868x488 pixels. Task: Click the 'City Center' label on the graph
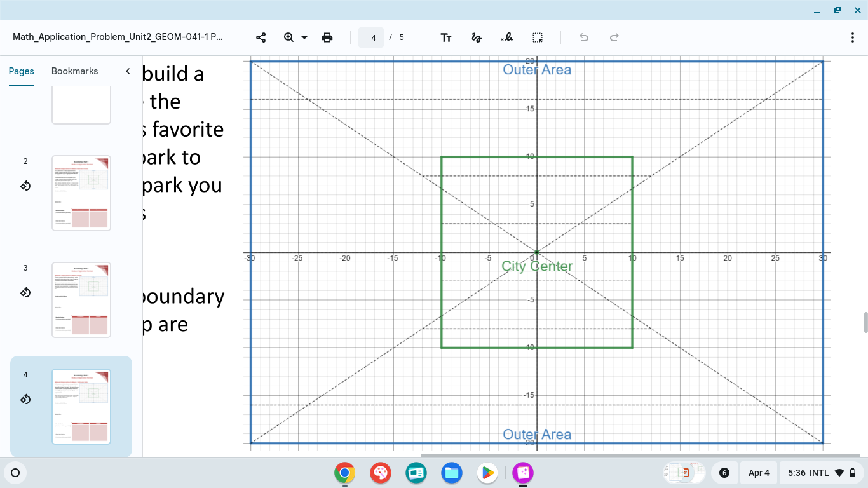(537, 266)
